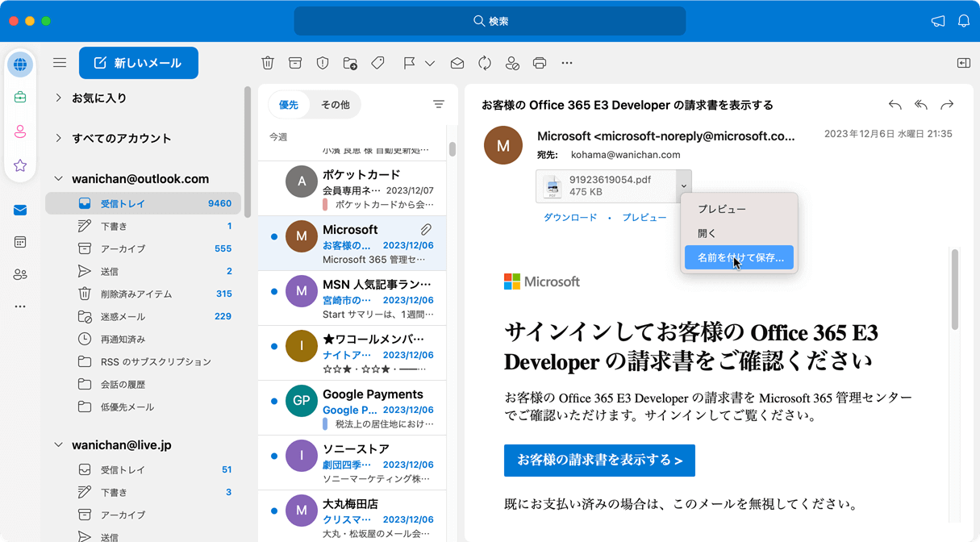Open the ポケットカード email
The image size is (980, 542).
(352, 189)
